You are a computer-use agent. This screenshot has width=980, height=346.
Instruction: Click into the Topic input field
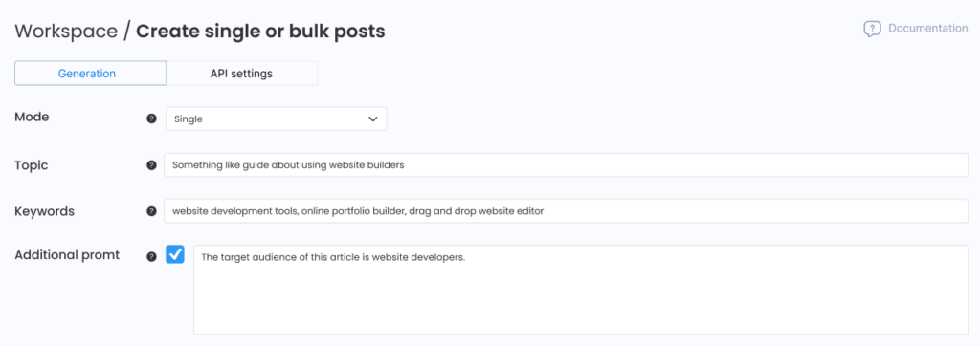(x=566, y=165)
